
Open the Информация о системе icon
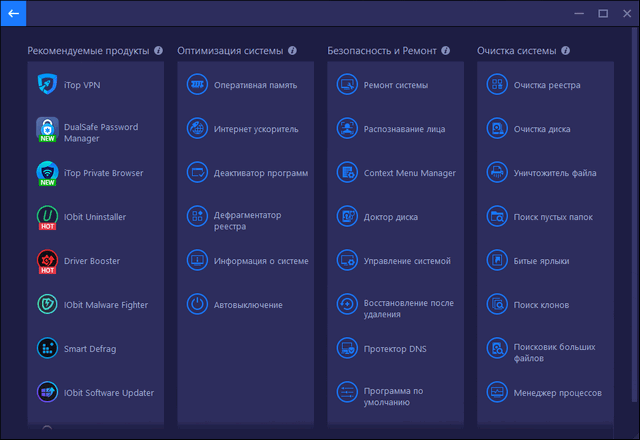pos(197,260)
